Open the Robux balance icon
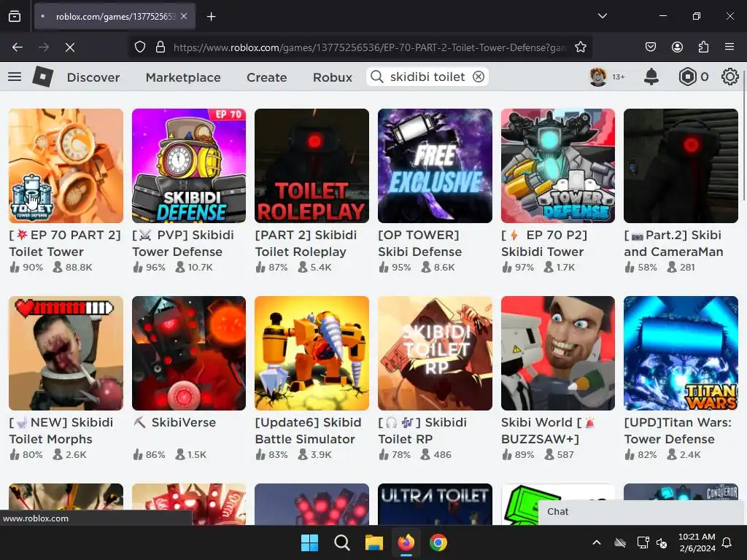The width and height of the screenshot is (747, 560). tap(687, 77)
